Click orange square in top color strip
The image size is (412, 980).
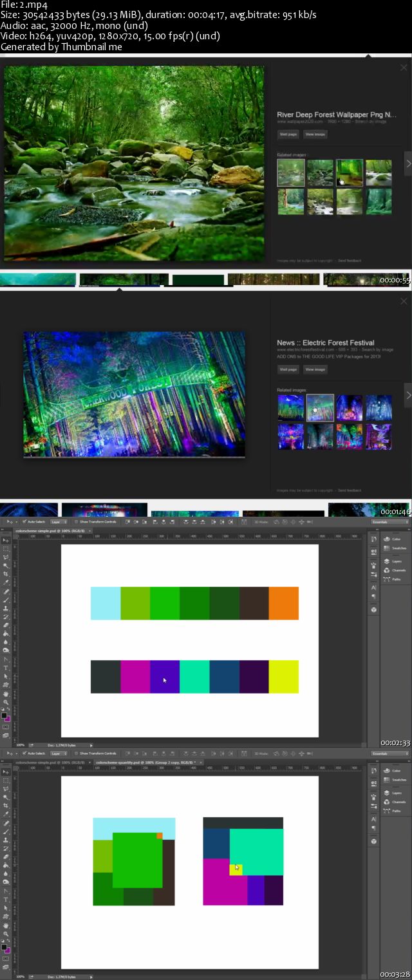click(x=284, y=604)
